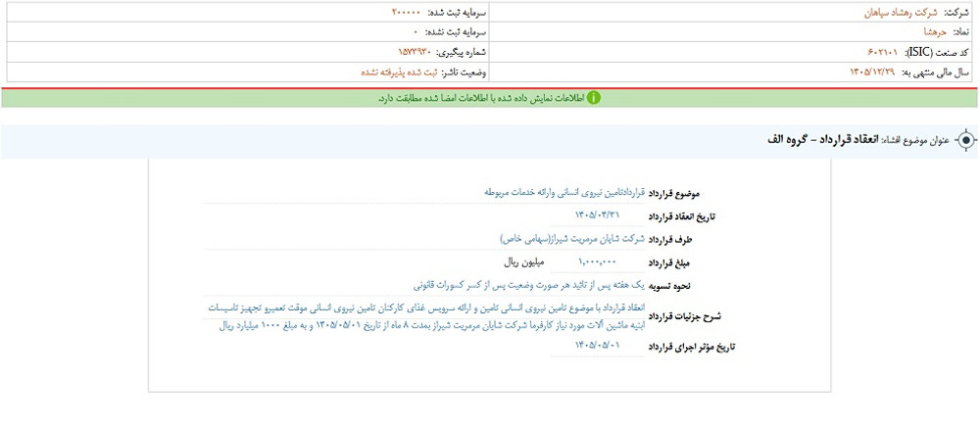Select details line starting 'انعقاد قرارداد با موضوع تامین نیروی انسانی'

(424, 308)
